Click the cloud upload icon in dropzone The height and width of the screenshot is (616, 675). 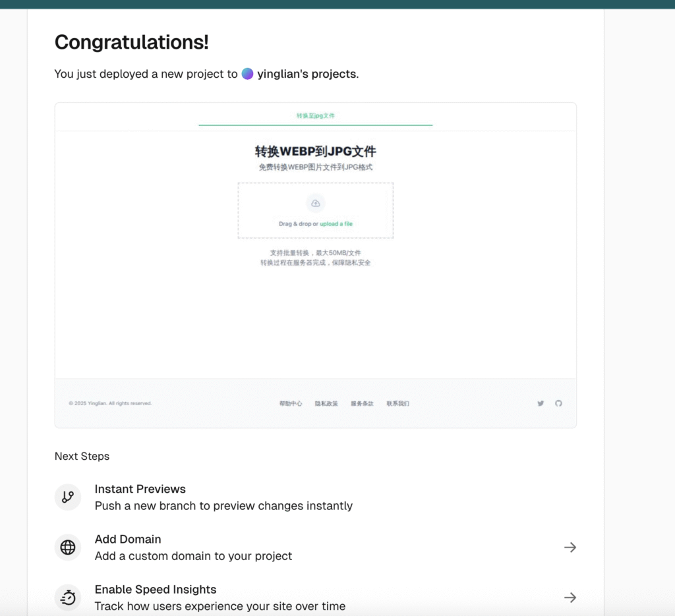tap(316, 203)
